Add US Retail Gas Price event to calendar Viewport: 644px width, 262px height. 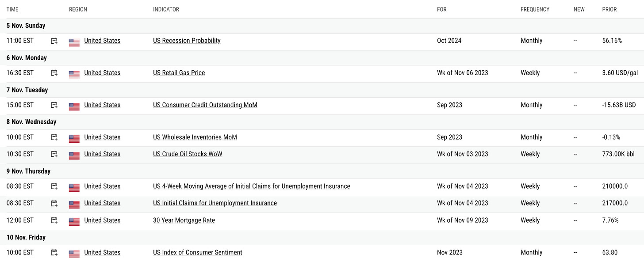(x=54, y=73)
